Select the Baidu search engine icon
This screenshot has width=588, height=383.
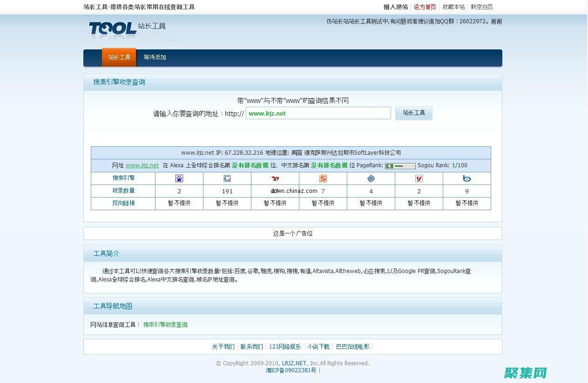pyautogui.click(x=179, y=178)
